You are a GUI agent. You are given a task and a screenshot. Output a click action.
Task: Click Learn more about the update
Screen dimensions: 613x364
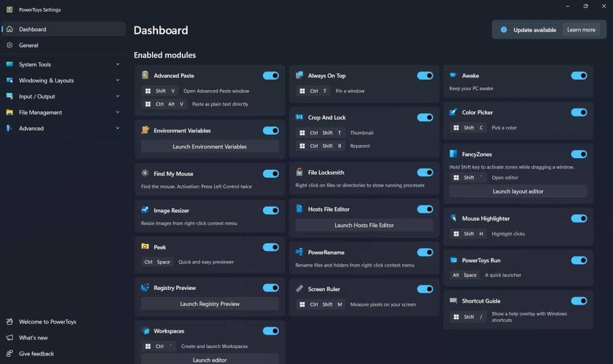coord(581,29)
